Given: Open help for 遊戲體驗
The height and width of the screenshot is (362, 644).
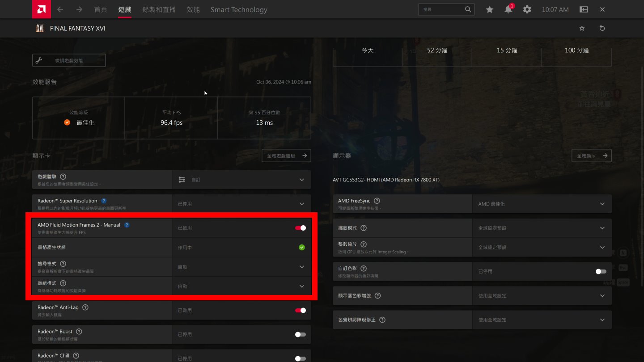Looking at the screenshot, I should point(63,177).
